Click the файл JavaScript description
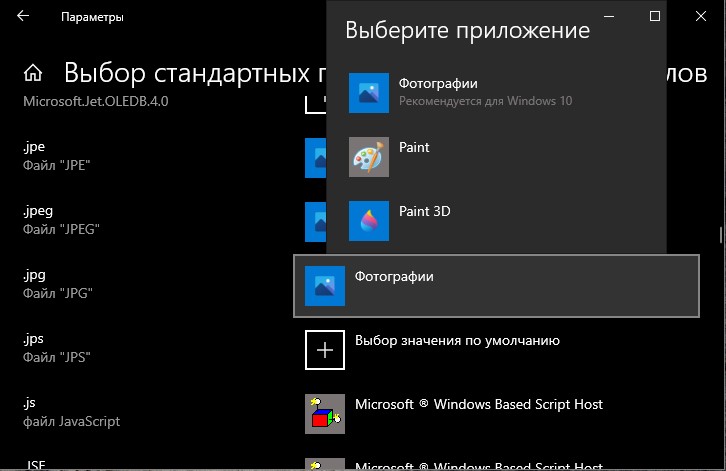Image resolution: width=726 pixels, height=471 pixels. [x=71, y=421]
